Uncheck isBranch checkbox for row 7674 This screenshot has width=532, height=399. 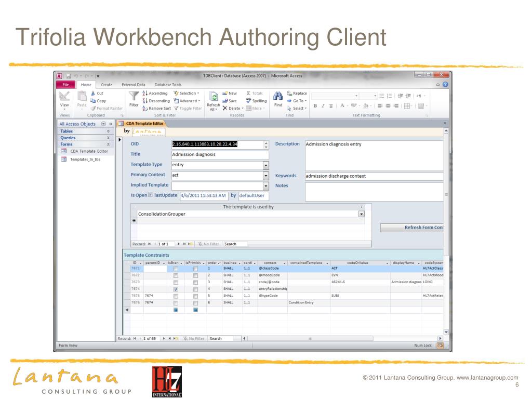point(176,289)
